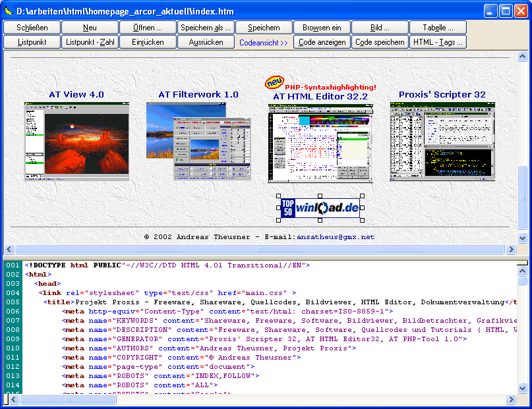Screen dimensions: 532x409
Task: Click the Proxis' Scripter 32 heading
Action: [x=442, y=95]
